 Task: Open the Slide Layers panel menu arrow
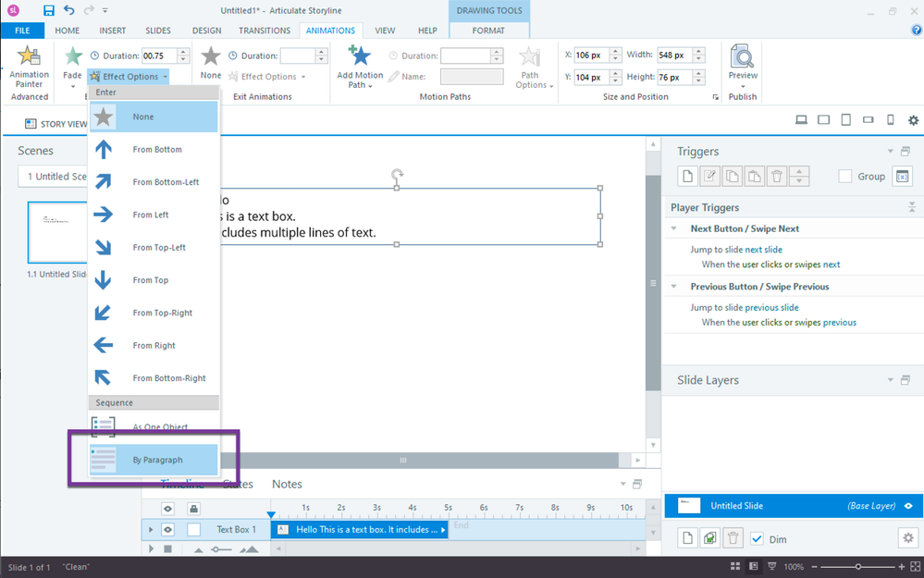[891, 380]
